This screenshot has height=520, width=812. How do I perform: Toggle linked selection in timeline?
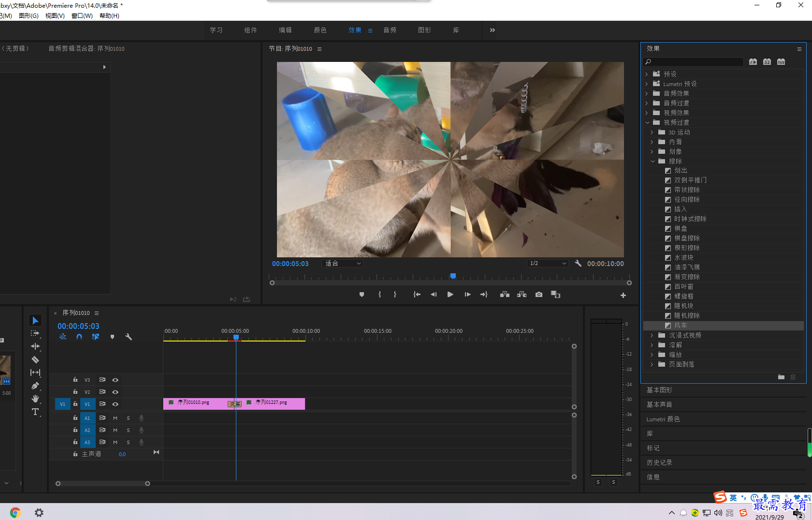pos(96,337)
